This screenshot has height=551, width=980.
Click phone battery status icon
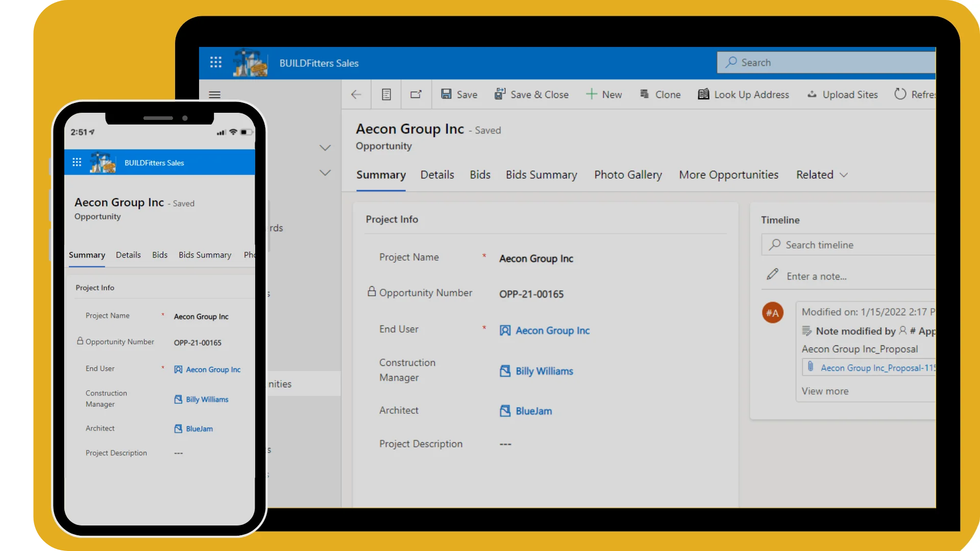click(x=246, y=132)
